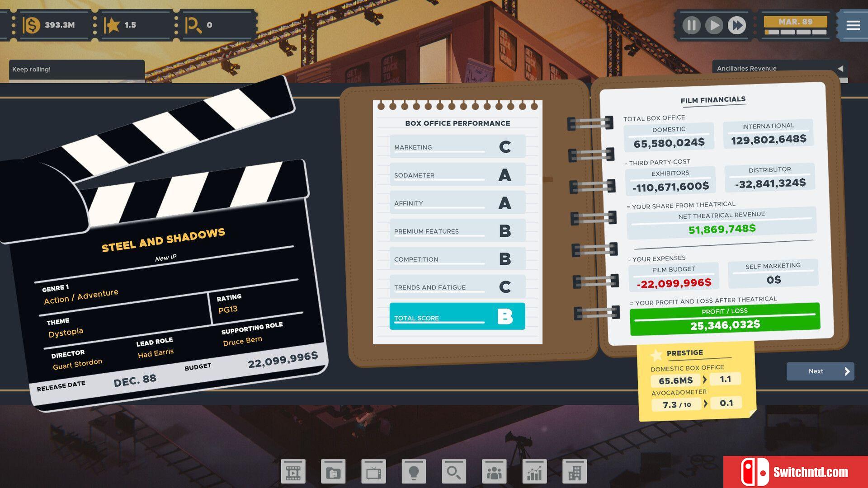Viewport: 868px width, 488px height.
Task: Open the television icon in bottom toolbar
Action: point(373,472)
